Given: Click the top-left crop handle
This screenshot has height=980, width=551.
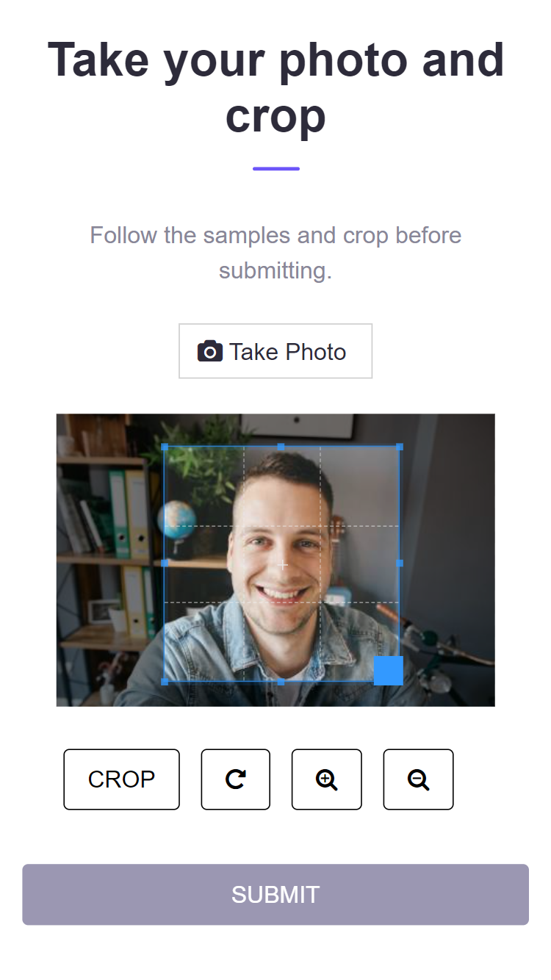Looking at the screenshot, I should [165, 447].
